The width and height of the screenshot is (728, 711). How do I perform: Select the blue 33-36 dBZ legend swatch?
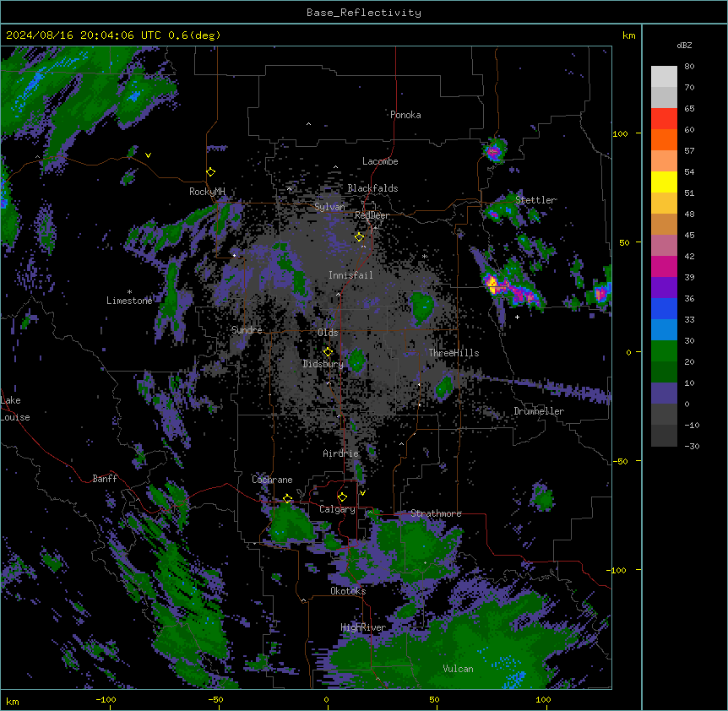click(x=664, y=308)
